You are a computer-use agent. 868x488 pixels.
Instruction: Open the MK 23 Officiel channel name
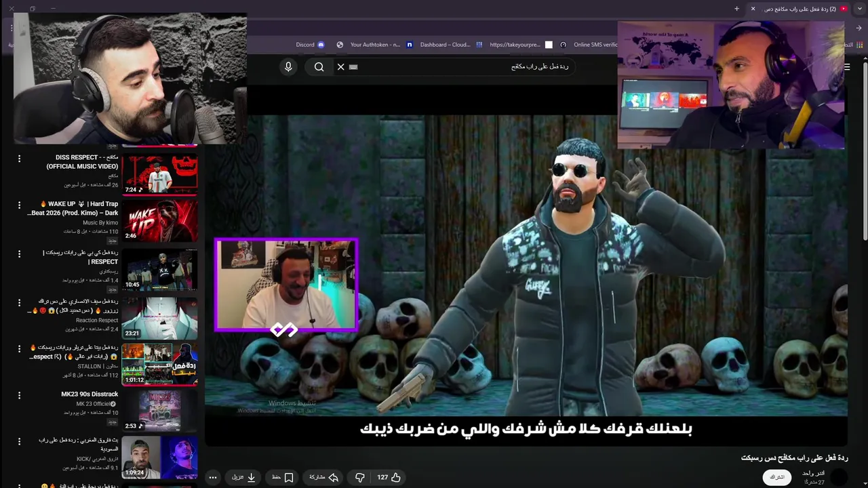coord(96,404)
